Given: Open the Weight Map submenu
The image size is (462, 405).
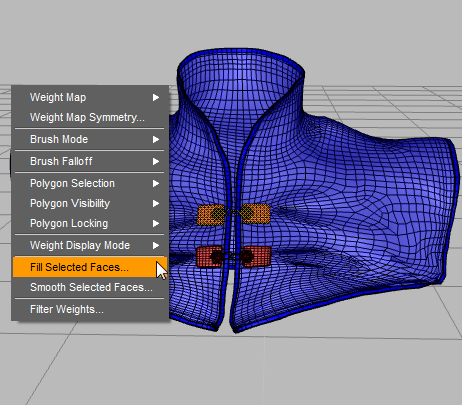Looking at the screenshot, I should 90,97.
